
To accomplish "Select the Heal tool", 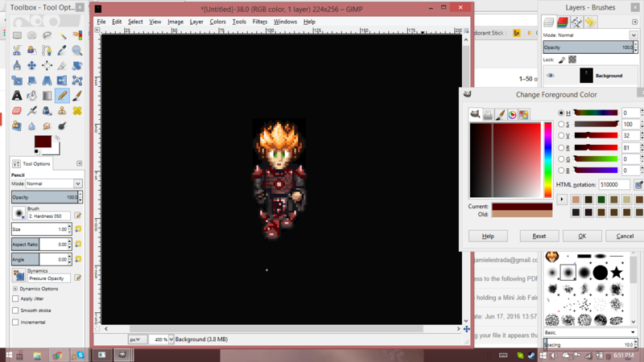I will coord(76,111).
